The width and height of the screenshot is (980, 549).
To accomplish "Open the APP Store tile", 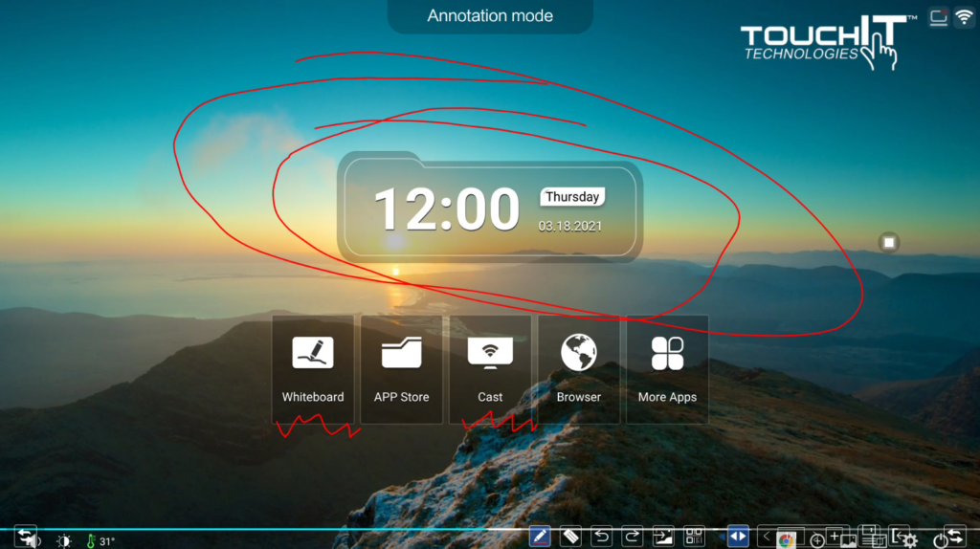I will pos(401,369).
